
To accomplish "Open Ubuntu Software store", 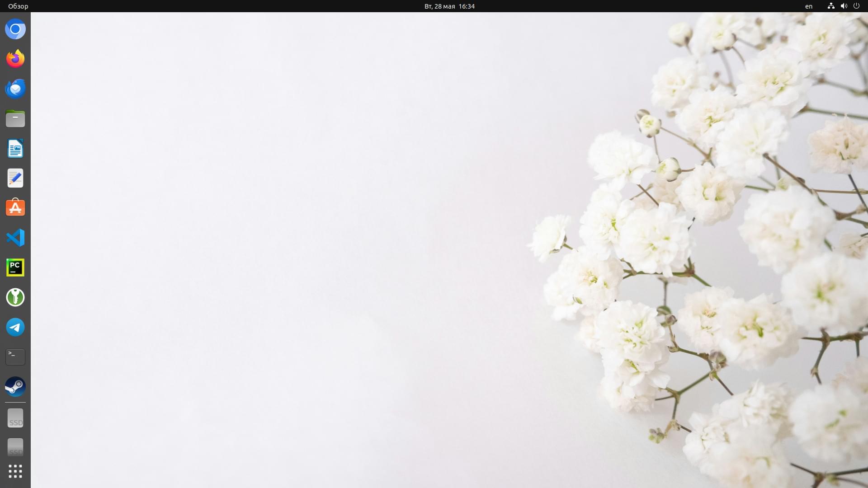I will coord(15,208).
